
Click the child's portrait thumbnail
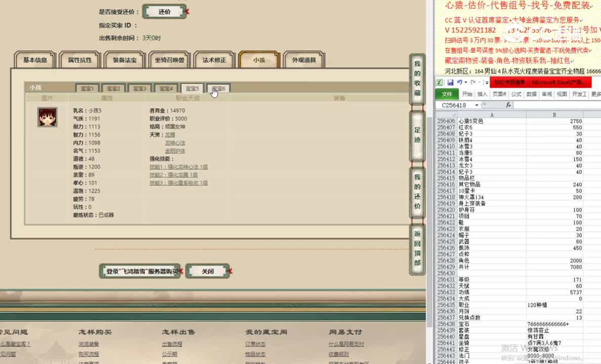pyautogui.click(x=47, y=117)
